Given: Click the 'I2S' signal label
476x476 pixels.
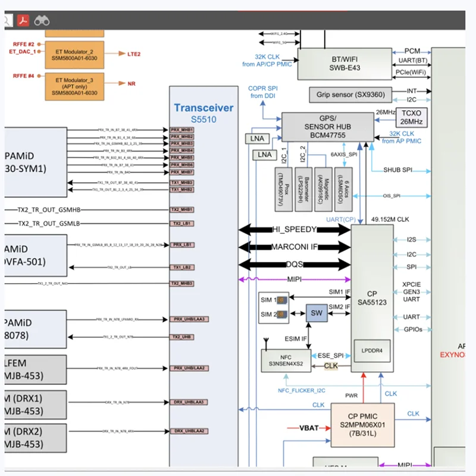Looking at the screenshot, I should pos(411,240).
